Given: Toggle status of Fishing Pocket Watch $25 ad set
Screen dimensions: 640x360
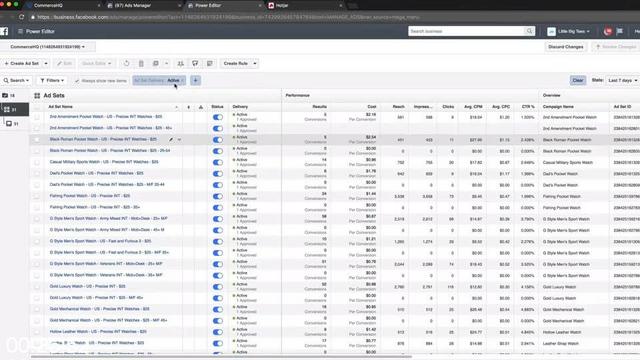Looking at the screenshot, I should 218,196.
